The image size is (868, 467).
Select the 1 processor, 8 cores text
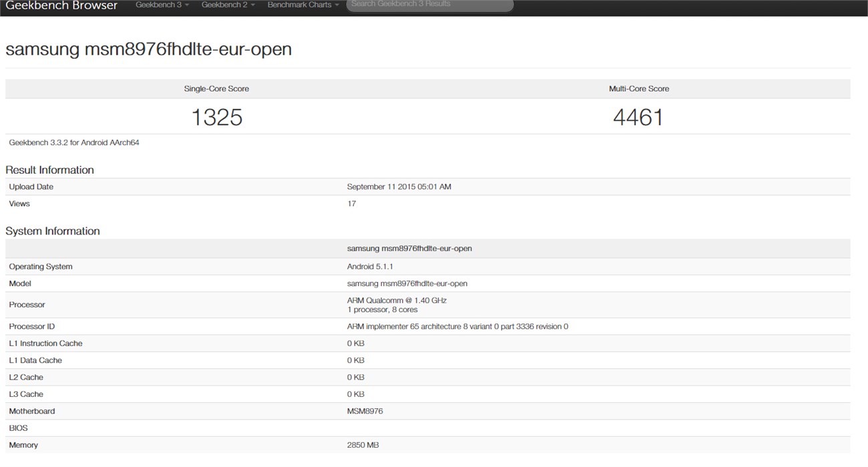click(383, 310)
